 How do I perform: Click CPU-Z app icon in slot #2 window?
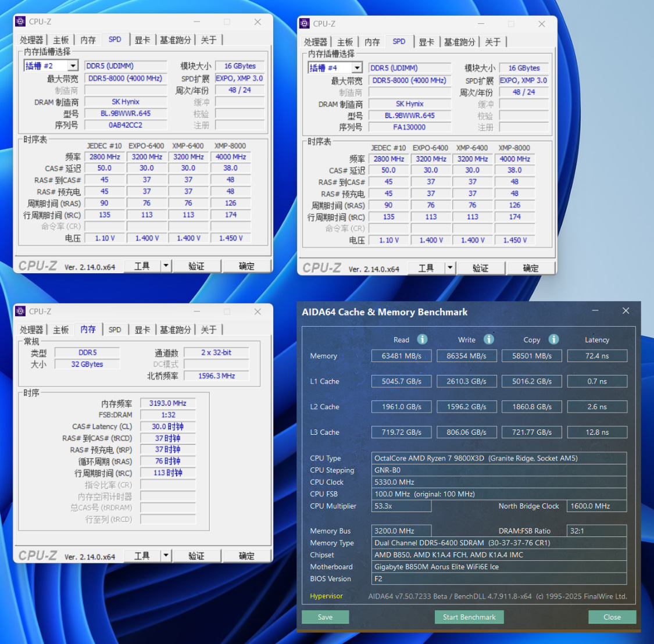pyautogui.click(x=20, y=22)
